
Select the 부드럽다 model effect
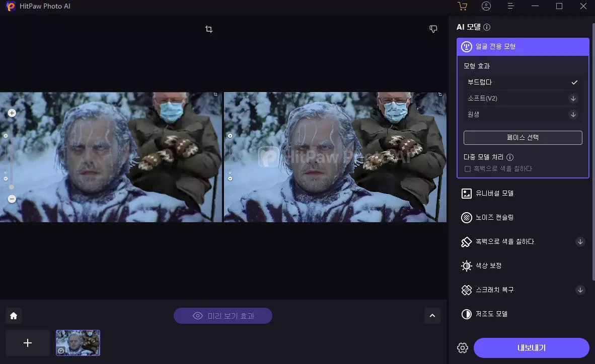(x=522, y=82)
